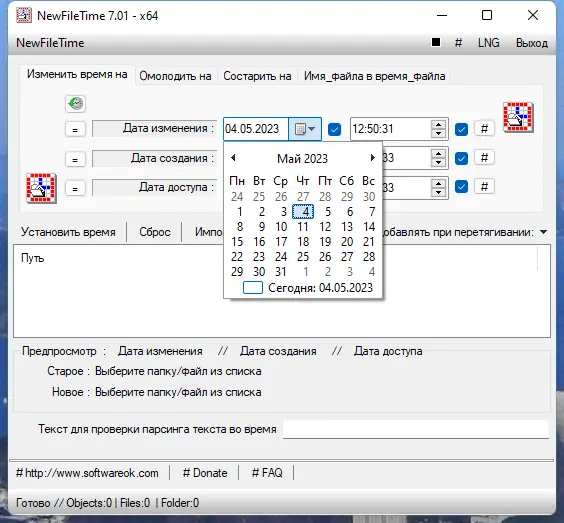Increase time with up spinner for Дата доступа
The width and height of the screenshot is (564, 523).
[x=438, y=183]
